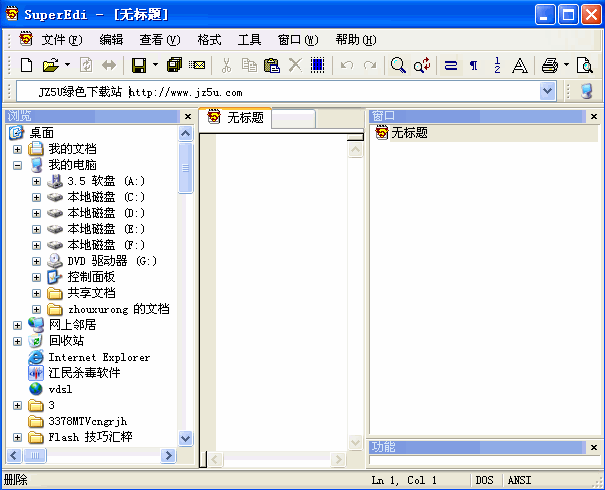Click the SuperEdi icon in menu bar
This screenshot has height=490, width=605.
(26, 39)
